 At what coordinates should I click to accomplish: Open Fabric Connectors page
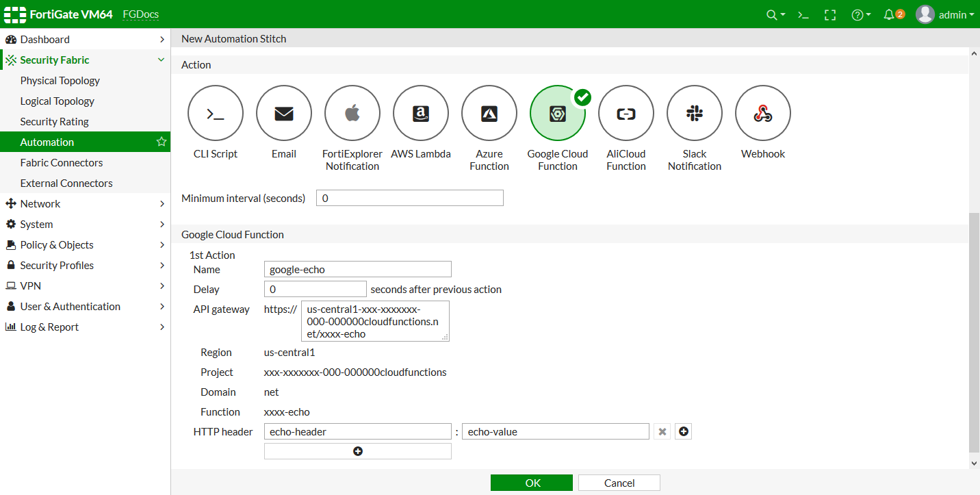62,163
